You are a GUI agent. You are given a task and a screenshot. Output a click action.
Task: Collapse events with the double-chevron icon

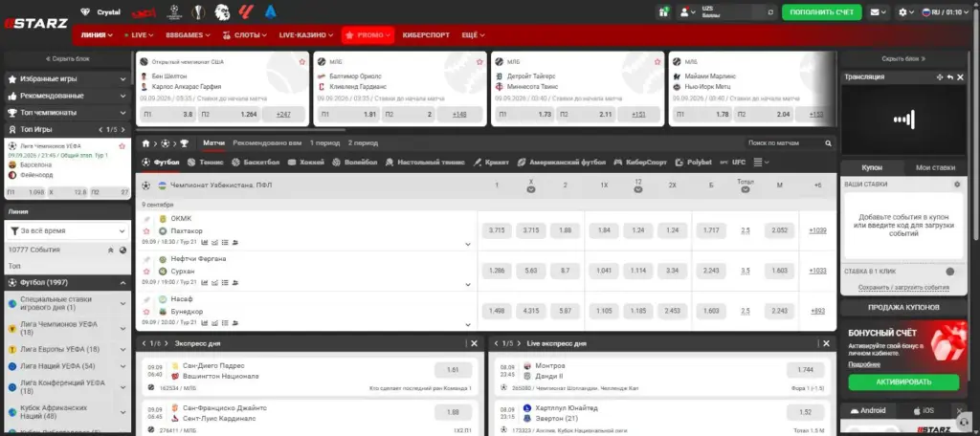(111, 250)
